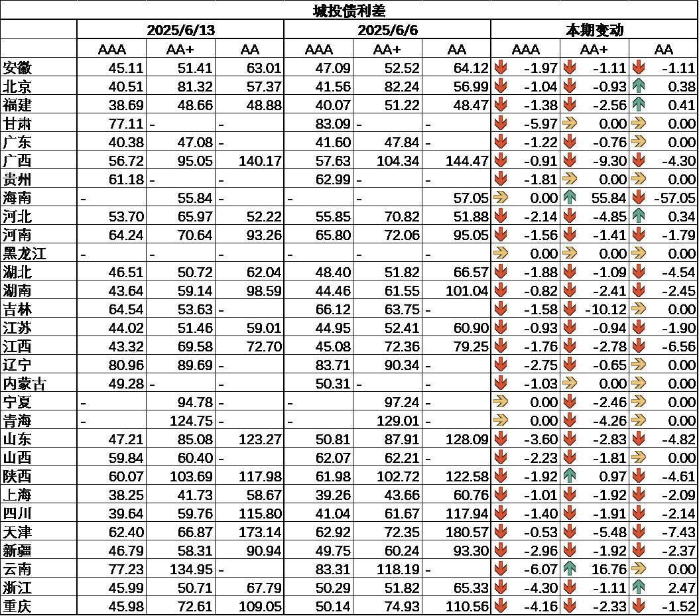
Task: Select cell with value 59.84 for 山西
Action: 111,458
